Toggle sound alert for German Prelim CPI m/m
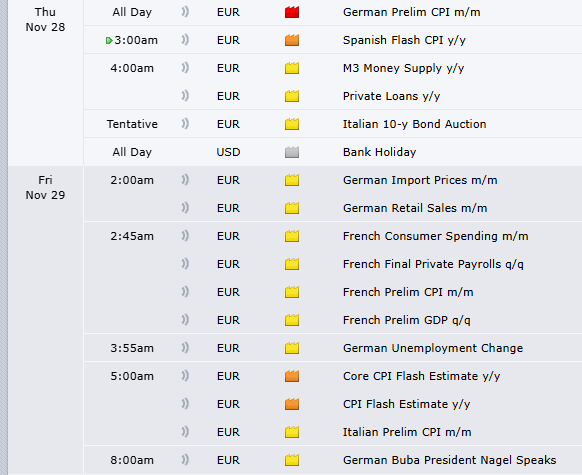The height and width of the screenshot is (475, 582). [185, 12]
